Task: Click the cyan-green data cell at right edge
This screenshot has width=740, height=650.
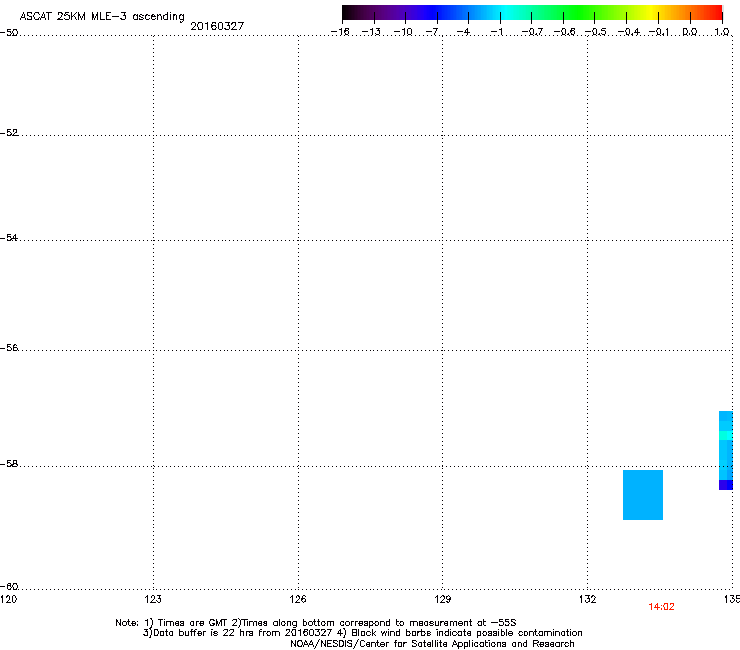Action: (726, 435)
